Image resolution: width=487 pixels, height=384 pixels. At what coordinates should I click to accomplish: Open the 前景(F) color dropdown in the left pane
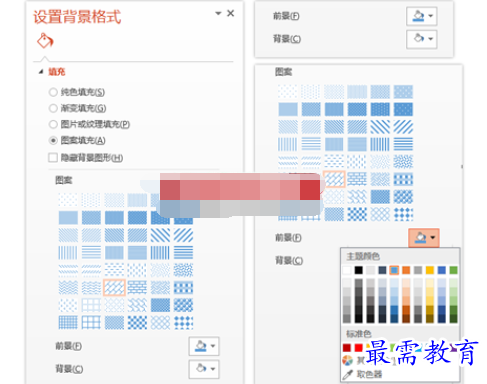click(204, 346)
